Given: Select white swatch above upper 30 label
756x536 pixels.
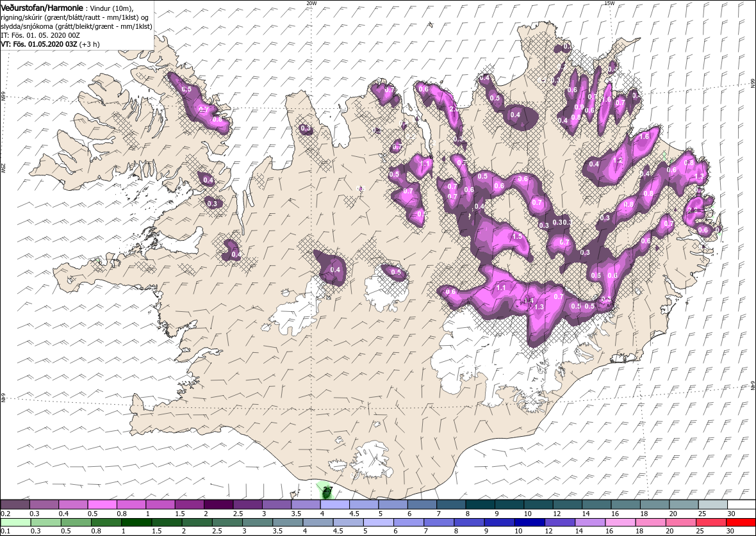Looking at the screenshot, I should tap(741, 505).
